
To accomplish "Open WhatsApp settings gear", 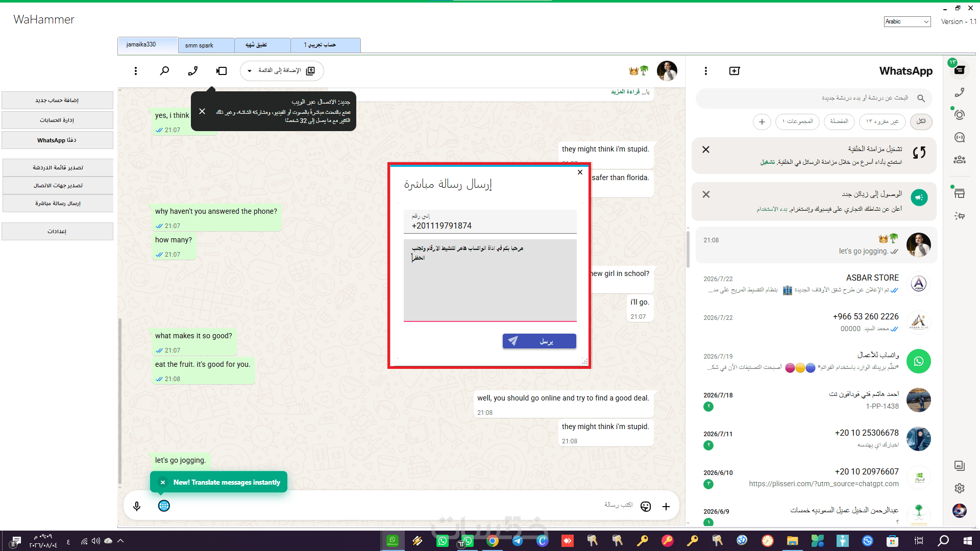I will [960, 488].
